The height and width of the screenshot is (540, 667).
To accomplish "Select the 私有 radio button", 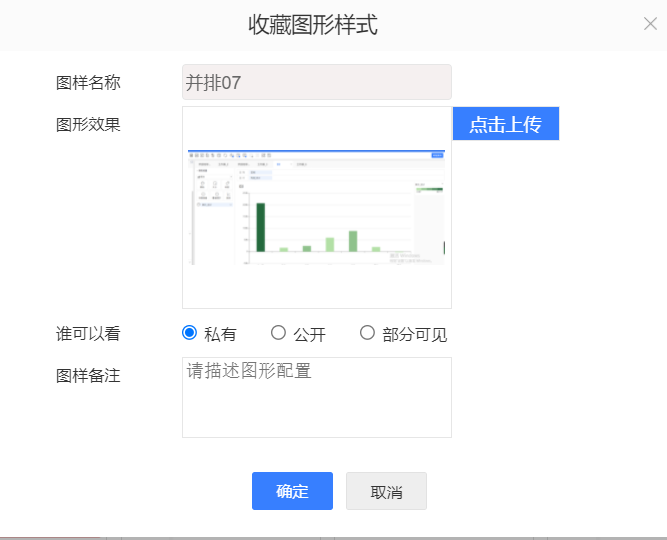I will pos(189,332).
